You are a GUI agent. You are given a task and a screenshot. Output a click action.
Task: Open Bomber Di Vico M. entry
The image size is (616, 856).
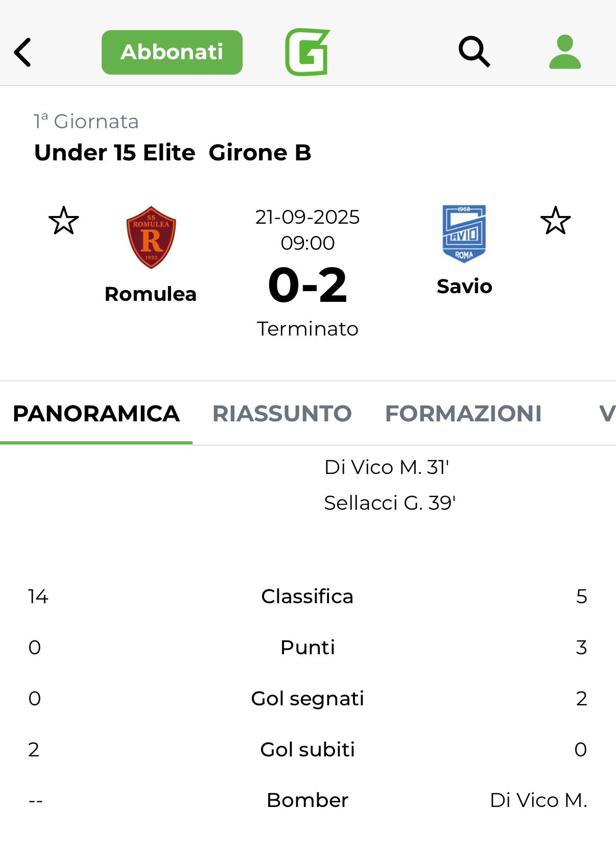[x=538, y=800]
